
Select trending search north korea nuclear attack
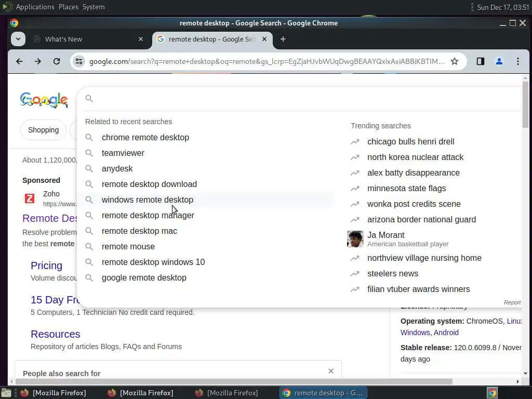[x=415, y=157]
